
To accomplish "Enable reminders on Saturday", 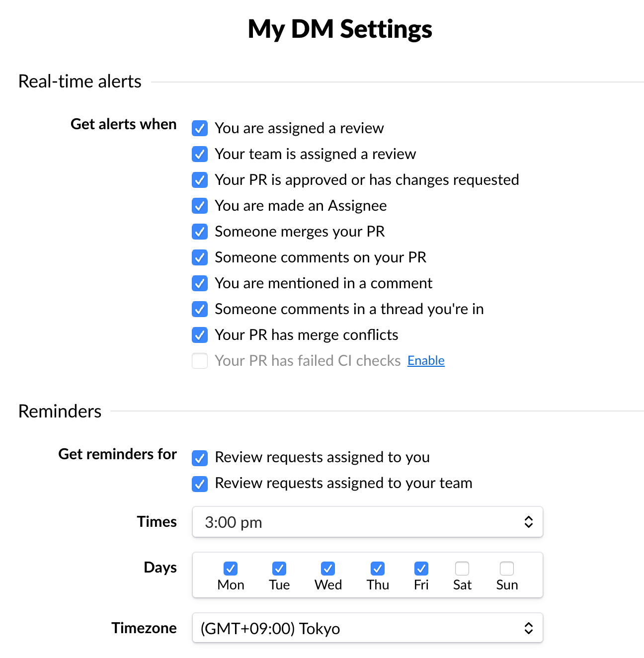I will tap(462, 568).
